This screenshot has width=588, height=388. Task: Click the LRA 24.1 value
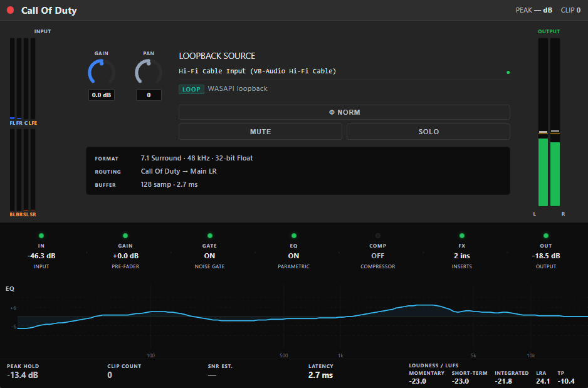[x=543, y=381]
